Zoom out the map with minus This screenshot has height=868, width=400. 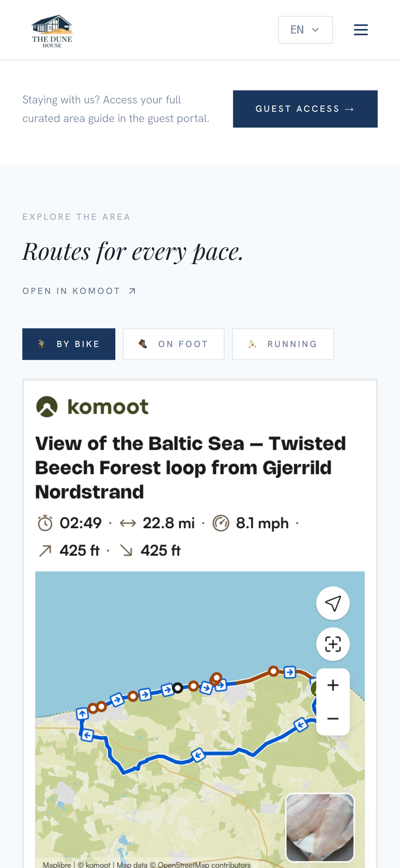pyautogui.click(x=333, y=718)
